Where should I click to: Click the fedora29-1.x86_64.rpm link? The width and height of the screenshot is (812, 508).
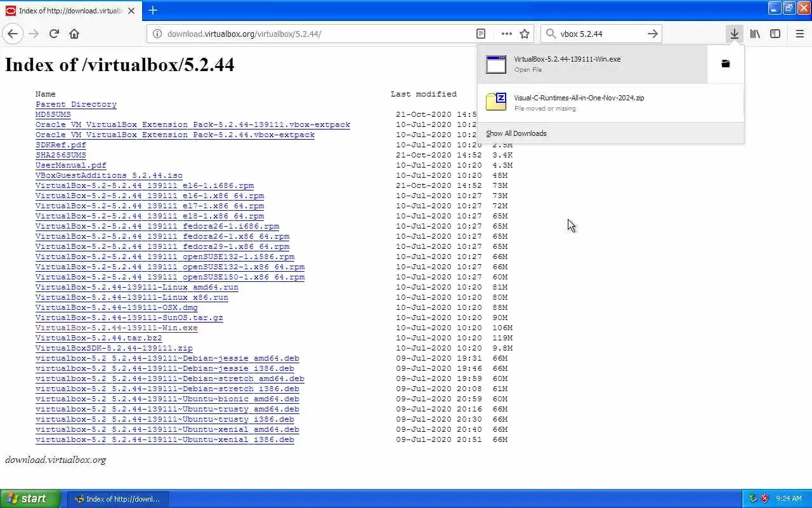click(162, 246)
